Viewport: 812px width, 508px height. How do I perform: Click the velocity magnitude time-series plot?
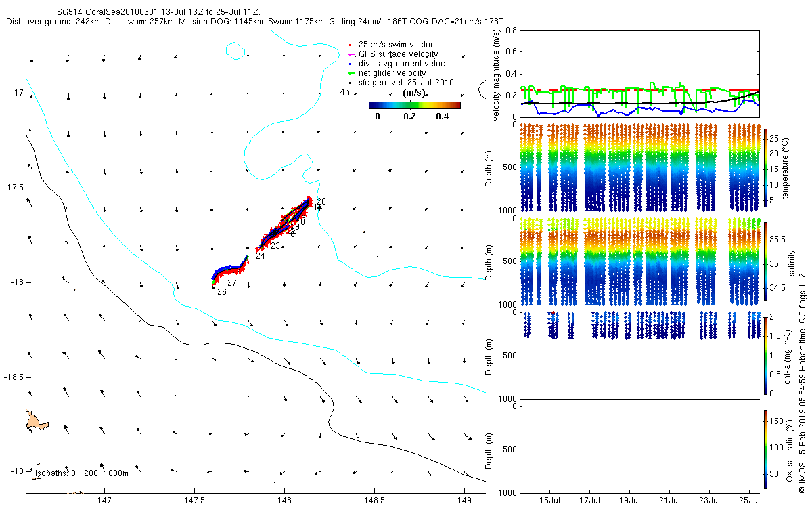click(639, 73)
